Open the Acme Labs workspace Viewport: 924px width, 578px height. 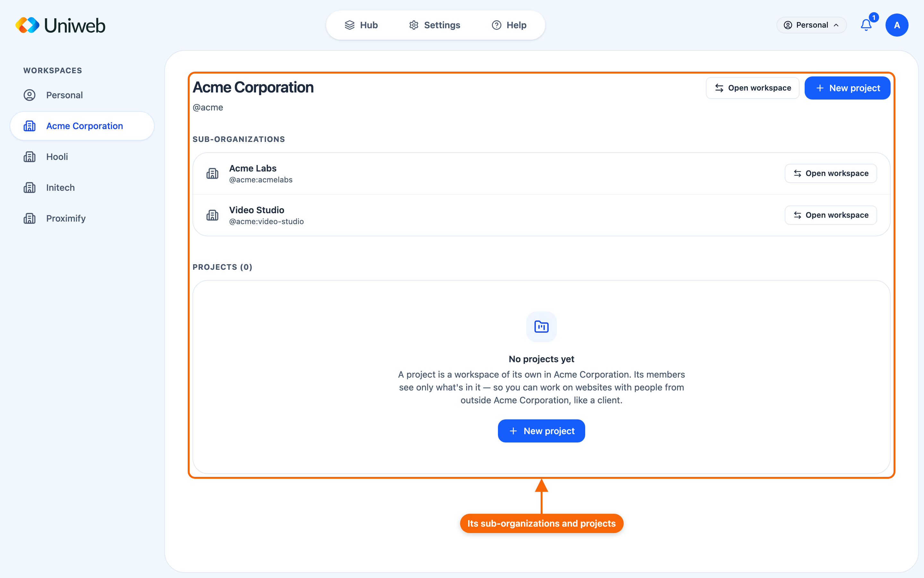pyautogui.click(x=830, y=173)
